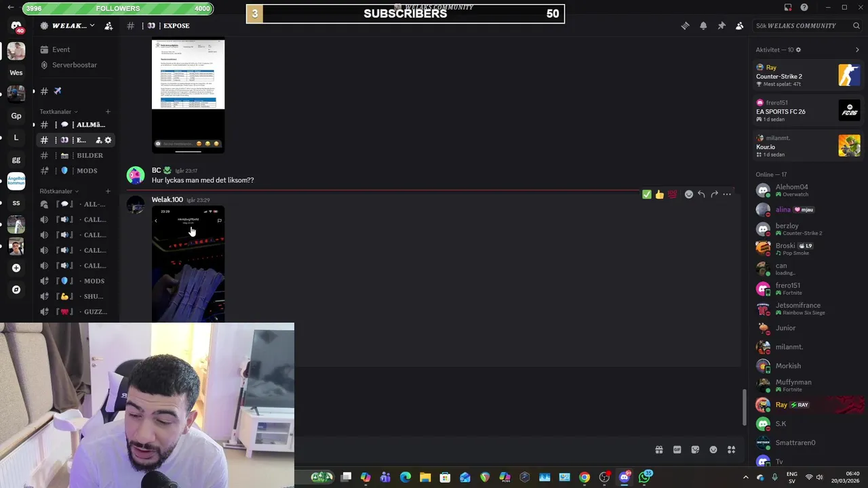The image size is (868, 488).
Task: Open the Discover servers compass icon
Action: coord(16,289)
